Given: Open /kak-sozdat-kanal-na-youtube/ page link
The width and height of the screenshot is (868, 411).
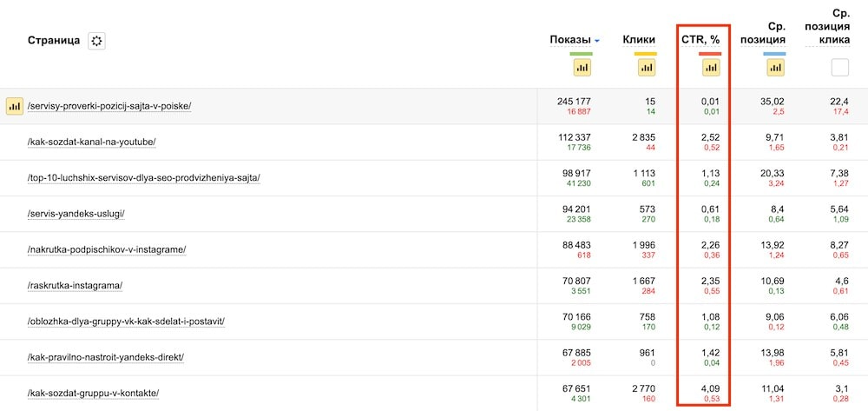Looking at the screenshot, I should [x=92, y=142].
